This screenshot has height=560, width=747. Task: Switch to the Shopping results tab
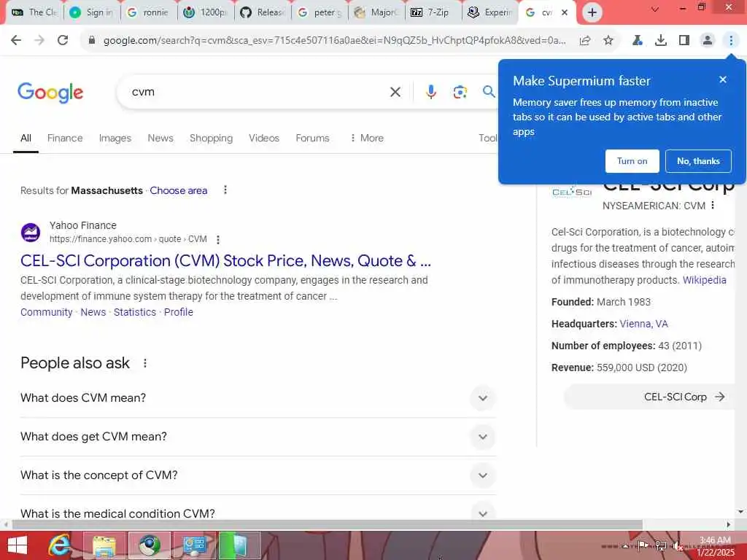[211, 138]
